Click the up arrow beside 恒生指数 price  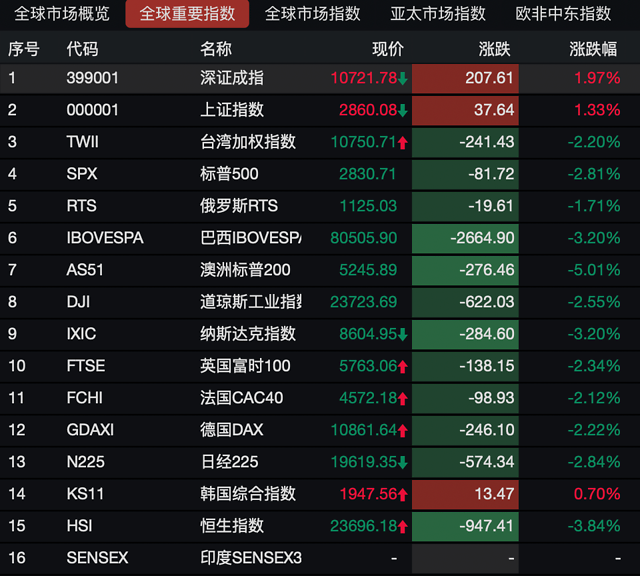click(403, 526)
